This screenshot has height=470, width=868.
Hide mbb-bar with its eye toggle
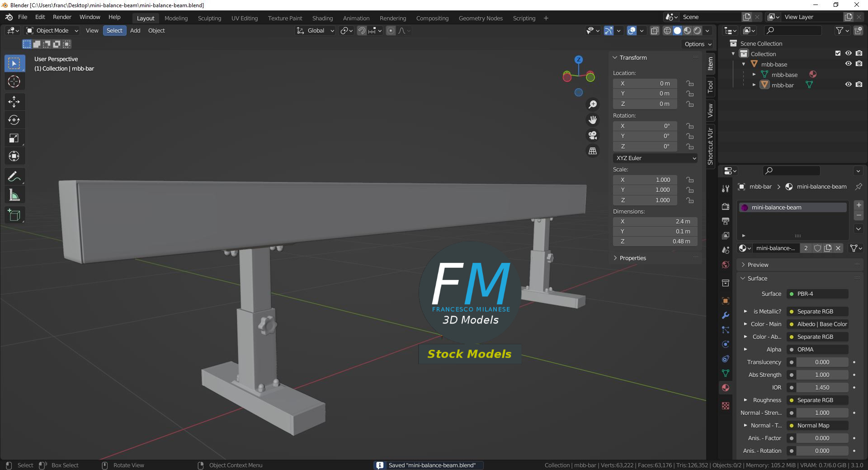click(849, 85)
